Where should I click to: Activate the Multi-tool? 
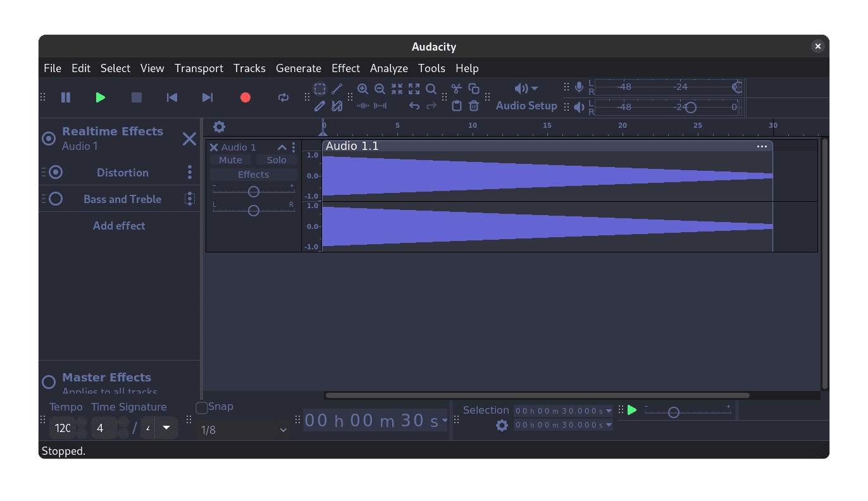point(337,106)
